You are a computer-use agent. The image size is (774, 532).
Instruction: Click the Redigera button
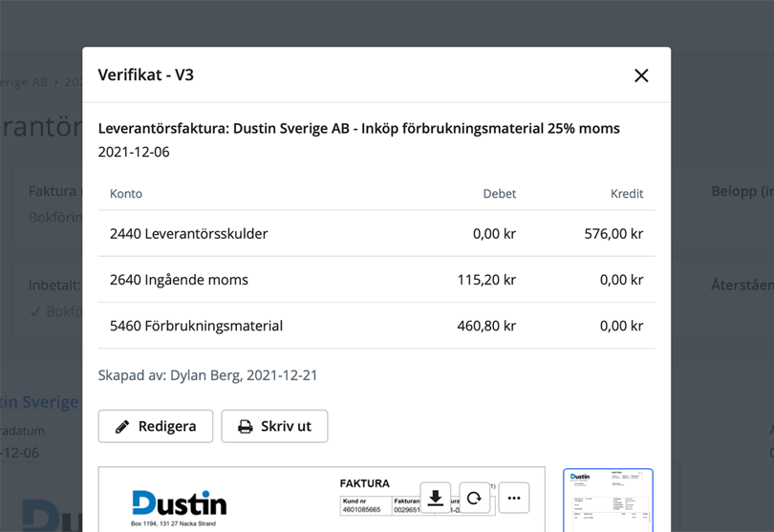pos(156,426)
